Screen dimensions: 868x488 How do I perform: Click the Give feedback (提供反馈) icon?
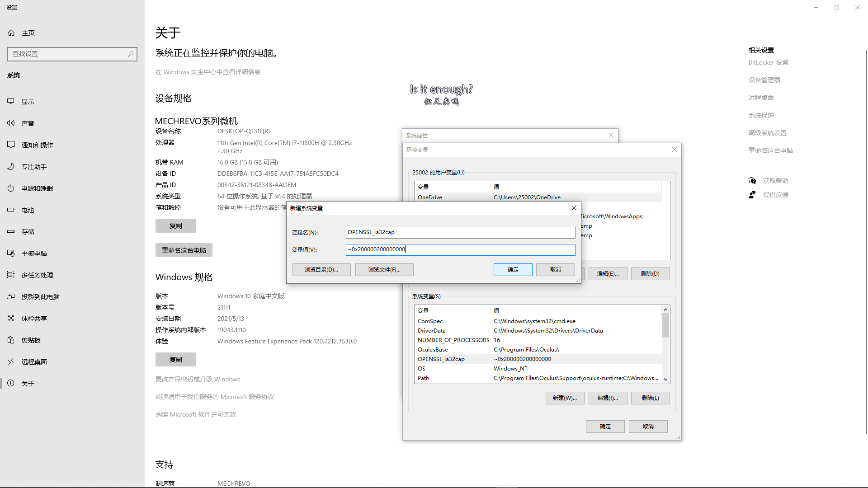click(x=752, y=195)
